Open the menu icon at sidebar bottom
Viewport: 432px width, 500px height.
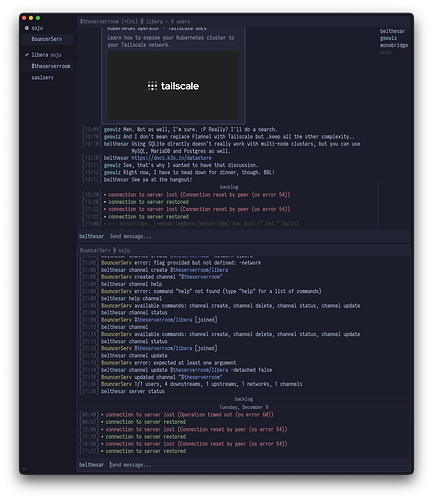[x=25, y=469]
